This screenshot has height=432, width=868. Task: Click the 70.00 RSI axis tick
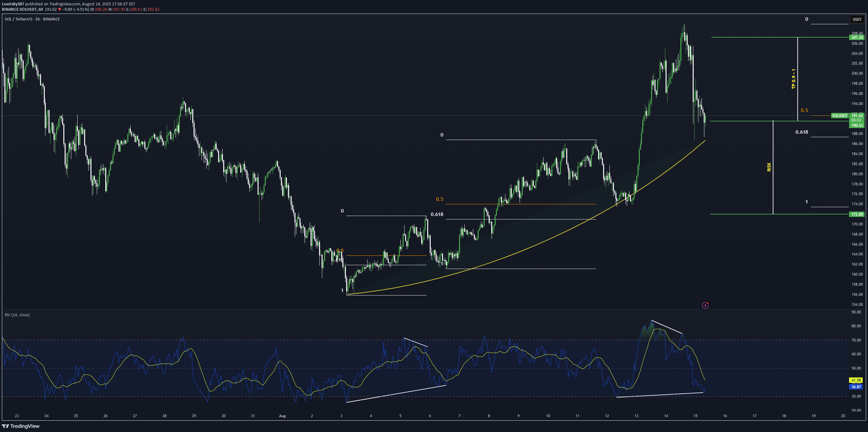(856, 340)
